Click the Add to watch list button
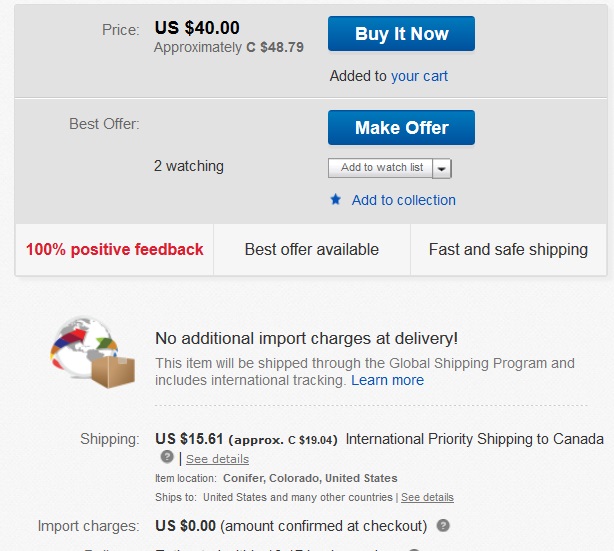The width and height of the screenshot is (614, 551). point(381,168)
